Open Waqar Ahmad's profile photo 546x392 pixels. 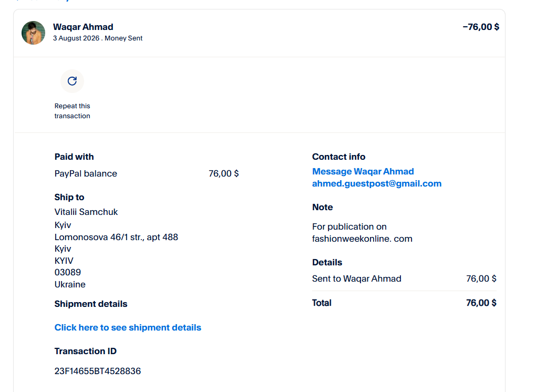coord(34,33)
